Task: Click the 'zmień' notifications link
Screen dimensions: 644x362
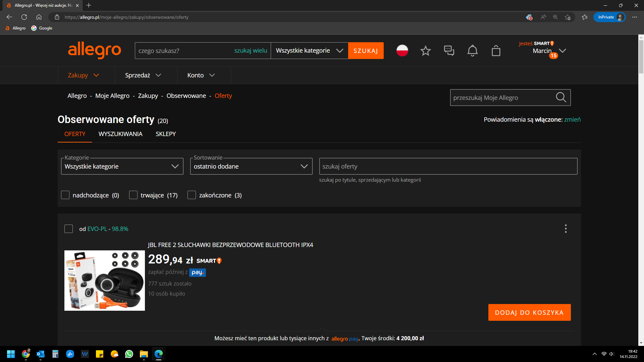Action: point(572,120)
